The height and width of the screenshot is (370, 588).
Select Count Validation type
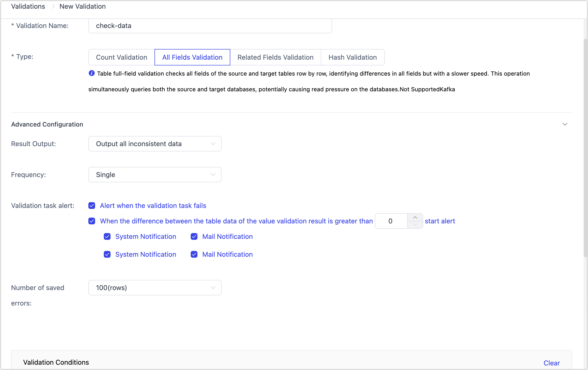tap(121, 57)
